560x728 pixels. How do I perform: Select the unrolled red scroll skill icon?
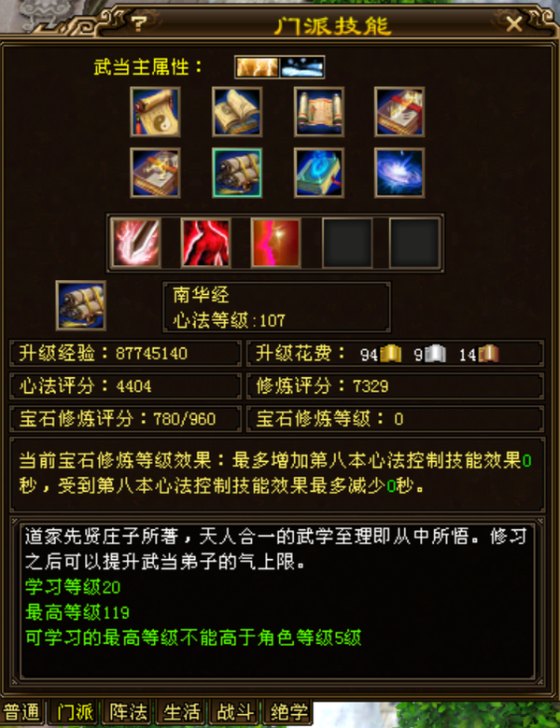319,112
